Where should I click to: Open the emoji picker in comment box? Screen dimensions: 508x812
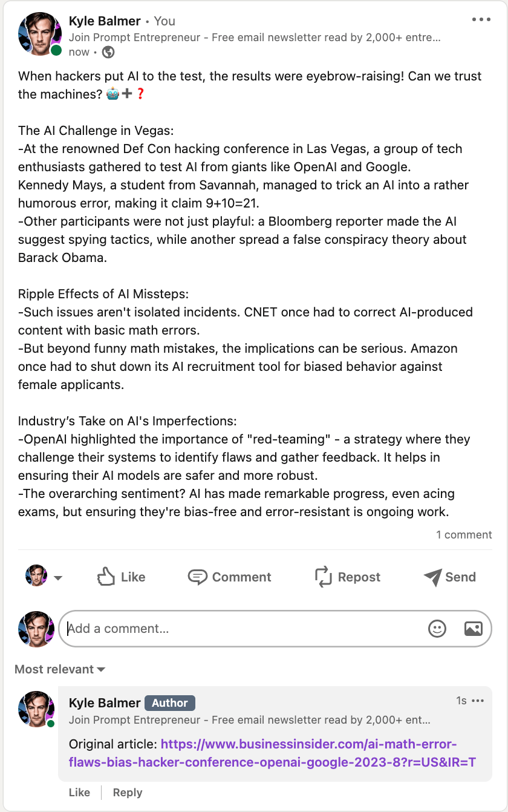click(437, 629)
